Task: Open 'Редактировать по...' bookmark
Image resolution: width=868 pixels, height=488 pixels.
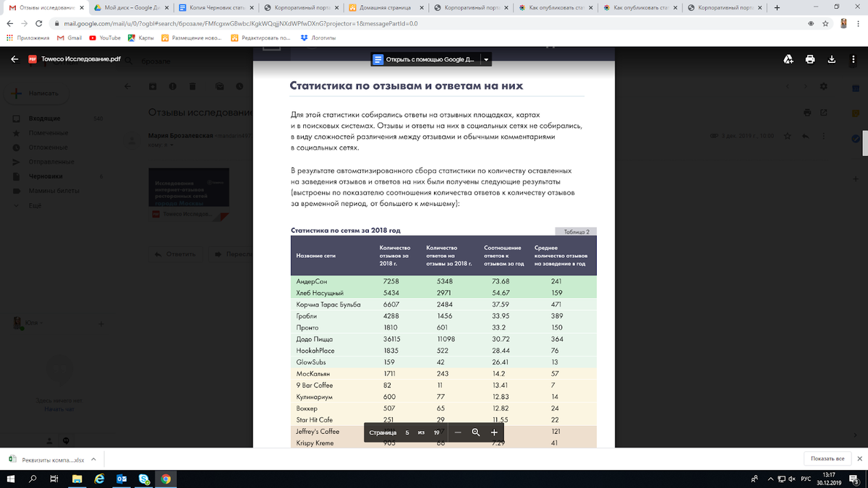Action: 260,38
